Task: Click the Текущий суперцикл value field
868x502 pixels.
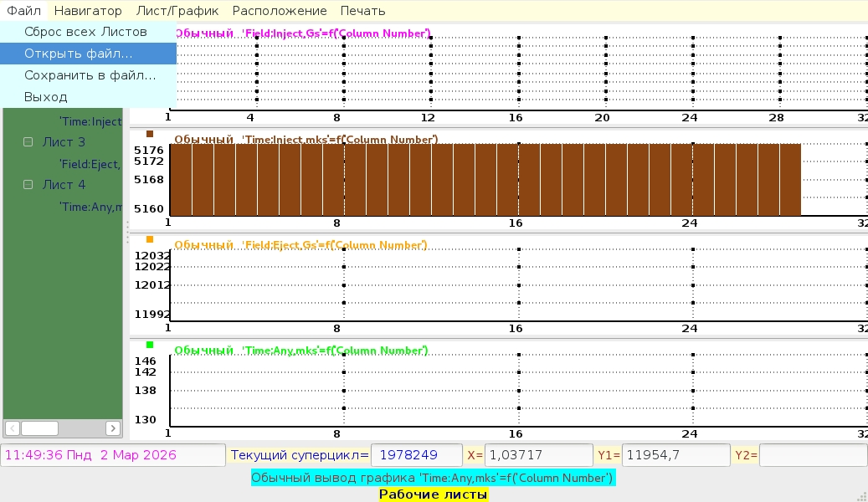Action: [x=416, y=455]
